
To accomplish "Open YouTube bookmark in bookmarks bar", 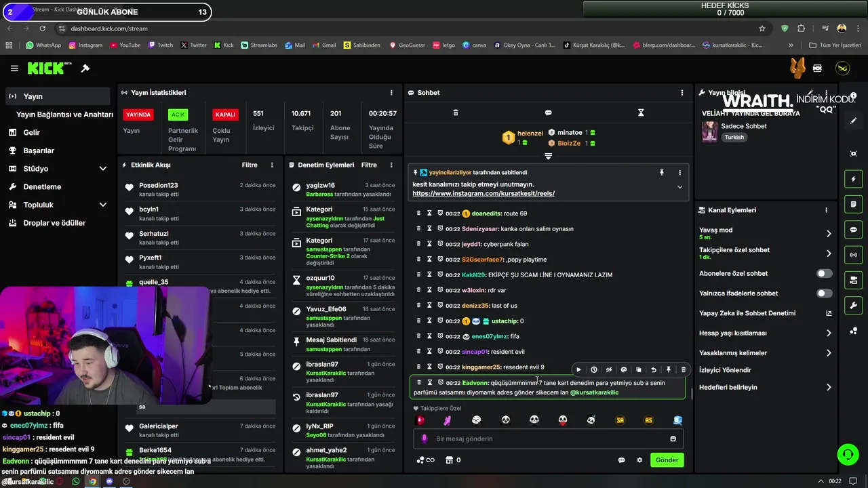I will click(125, 45).
